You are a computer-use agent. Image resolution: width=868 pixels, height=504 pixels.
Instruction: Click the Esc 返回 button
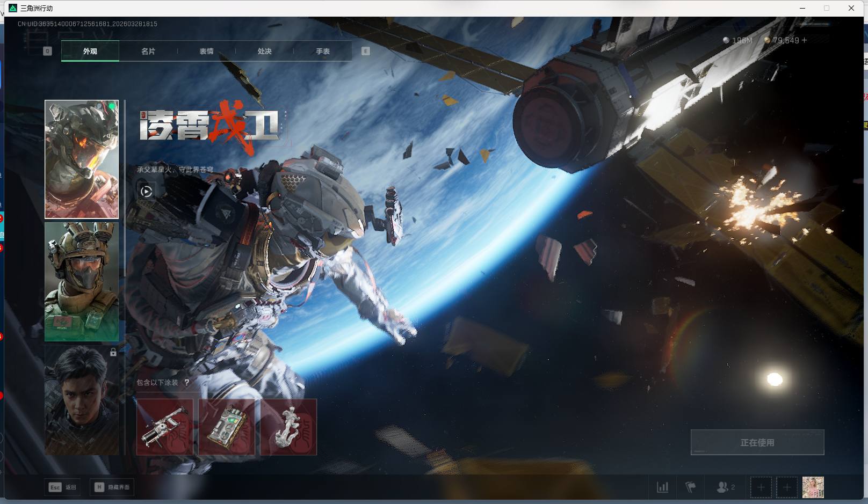point(63,487)
